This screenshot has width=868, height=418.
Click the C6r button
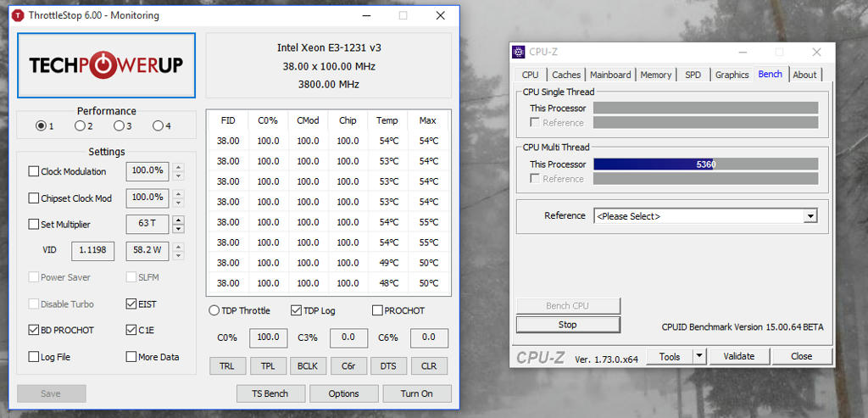point(348,366)
